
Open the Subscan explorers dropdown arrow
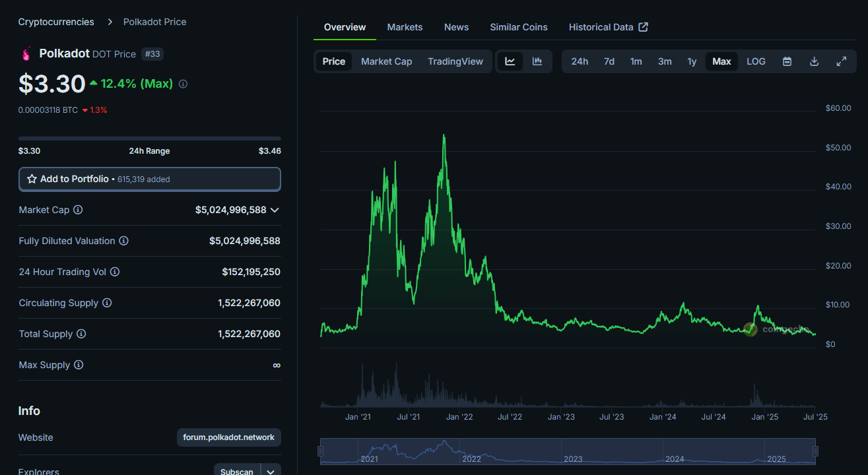point(271,472)
